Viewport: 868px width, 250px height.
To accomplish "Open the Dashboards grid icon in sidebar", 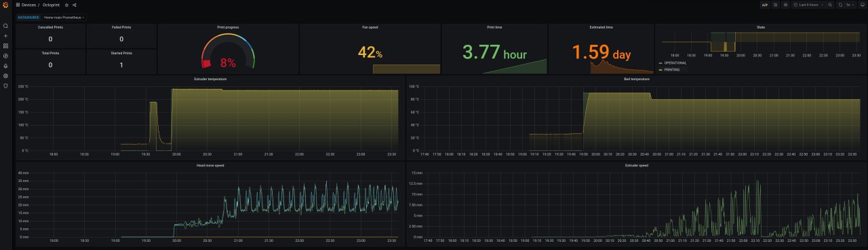I will [5, 46].
